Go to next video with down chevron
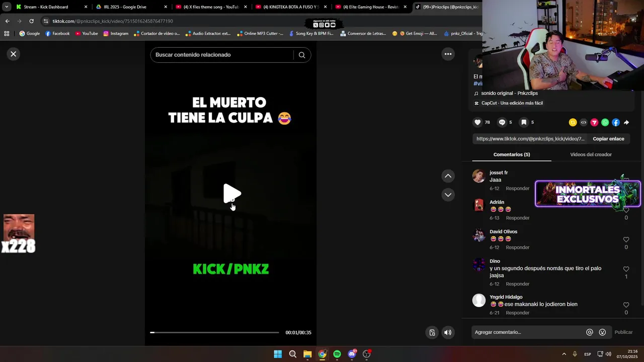Image resolution: width=644 pixels, height=362 pixels. coord(448,195)
